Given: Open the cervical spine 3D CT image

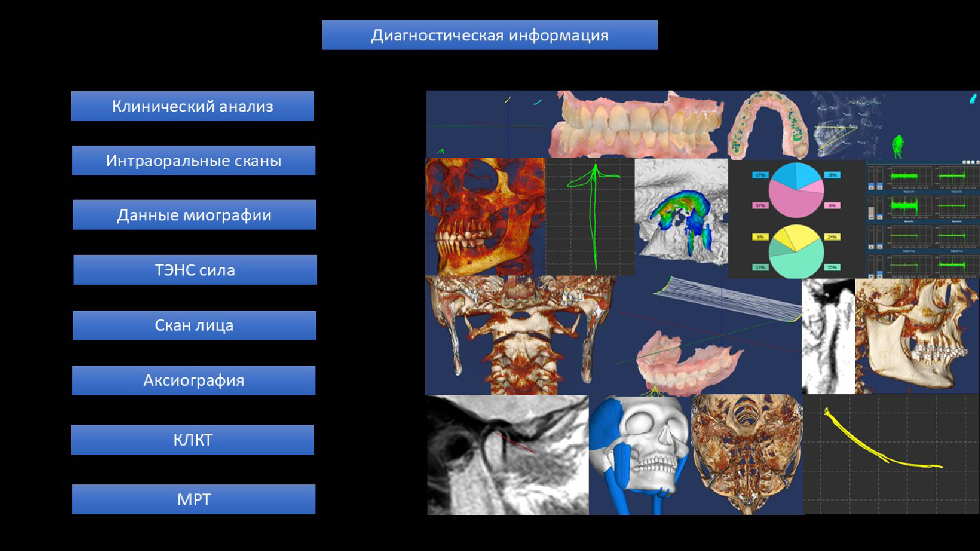Looking at the screenshot, I should tap(519, 335).
